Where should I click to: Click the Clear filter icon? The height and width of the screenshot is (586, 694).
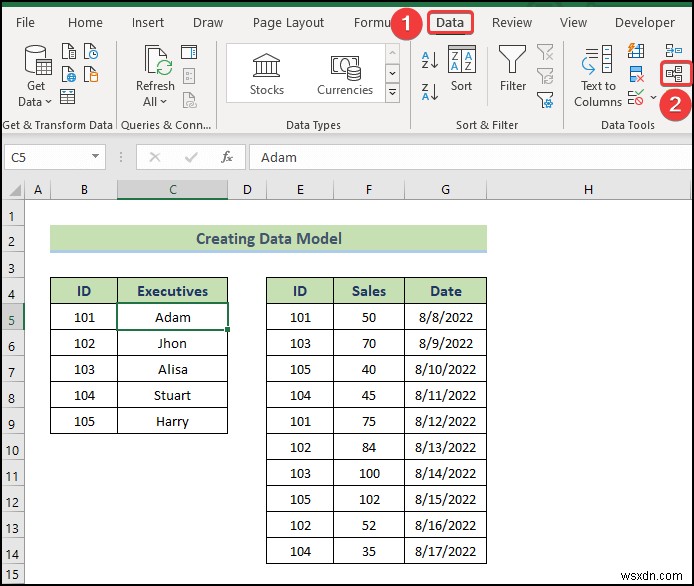pos(545,52)
